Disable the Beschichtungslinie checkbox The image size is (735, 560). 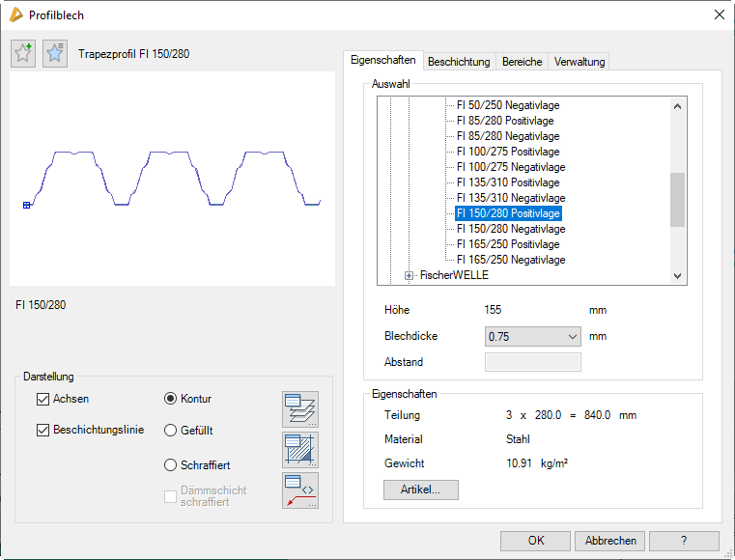pos(42,431)
